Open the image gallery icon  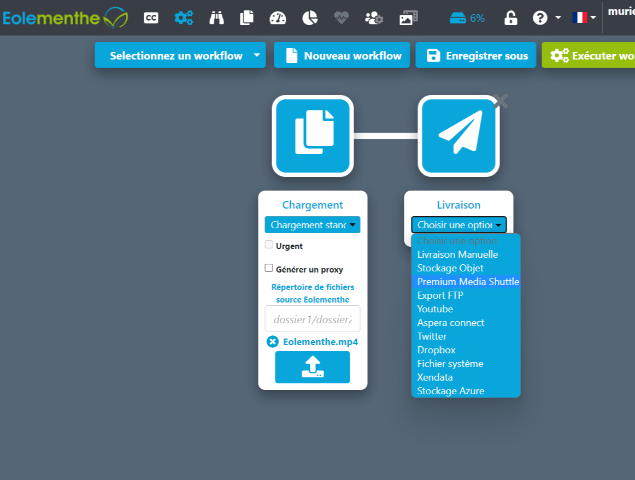coord(409,18)
